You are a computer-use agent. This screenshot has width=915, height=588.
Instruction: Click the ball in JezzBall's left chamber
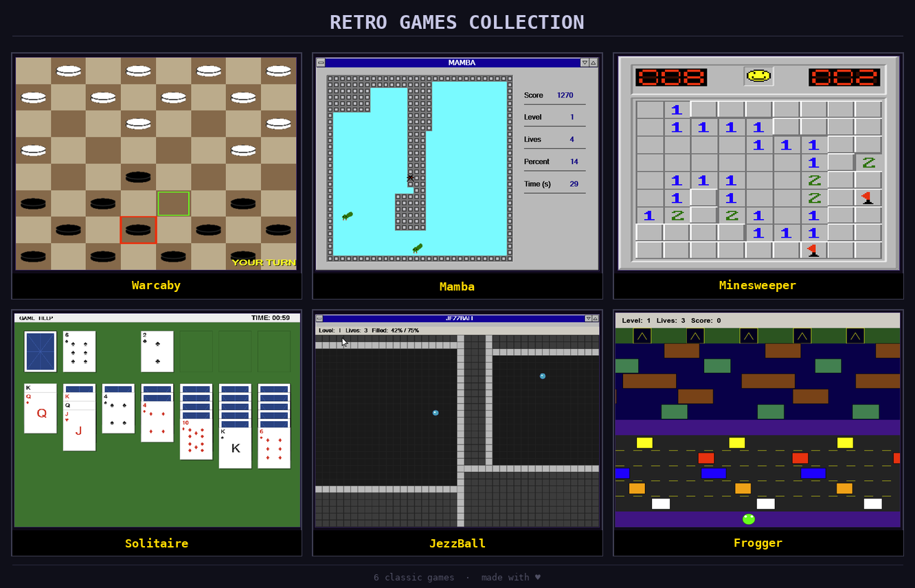tap(436, 413)
